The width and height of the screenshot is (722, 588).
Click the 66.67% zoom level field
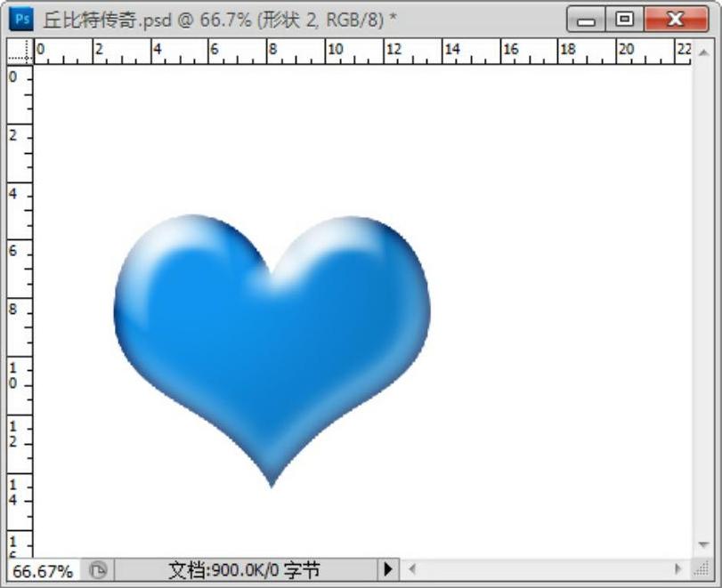tap(43, 570)
